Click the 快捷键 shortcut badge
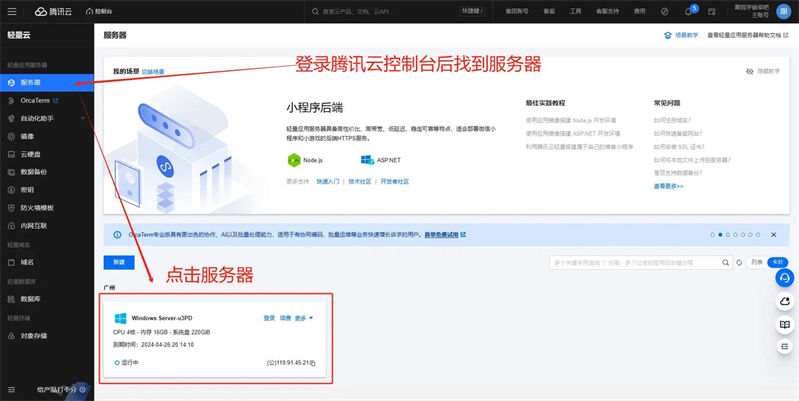 tap(472, 11)
